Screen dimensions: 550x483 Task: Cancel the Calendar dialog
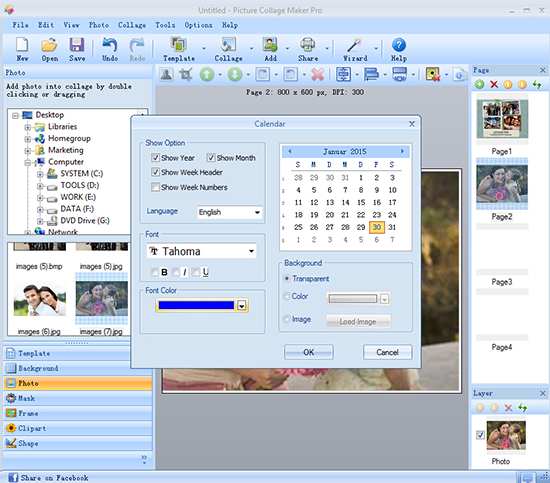point(387,352)
